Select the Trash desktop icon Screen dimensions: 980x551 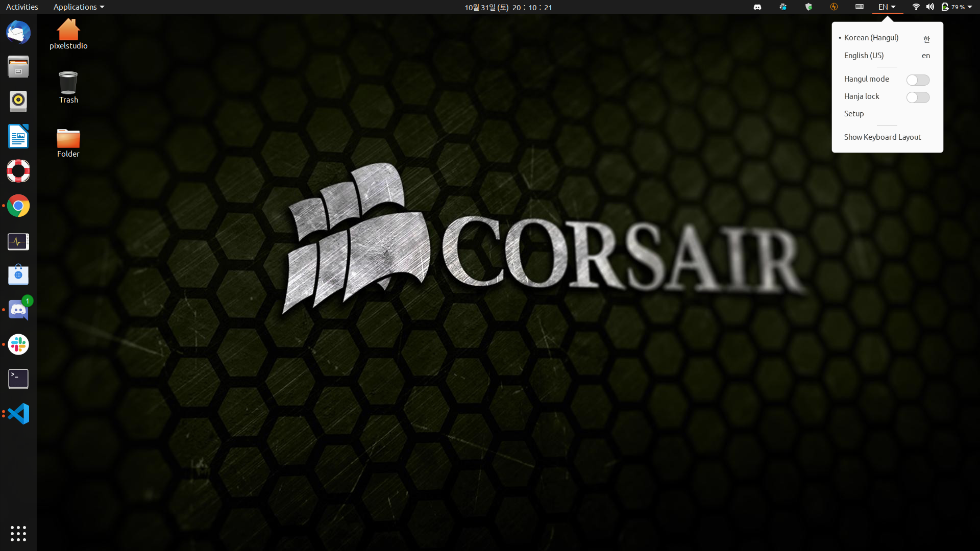[68, 88]
